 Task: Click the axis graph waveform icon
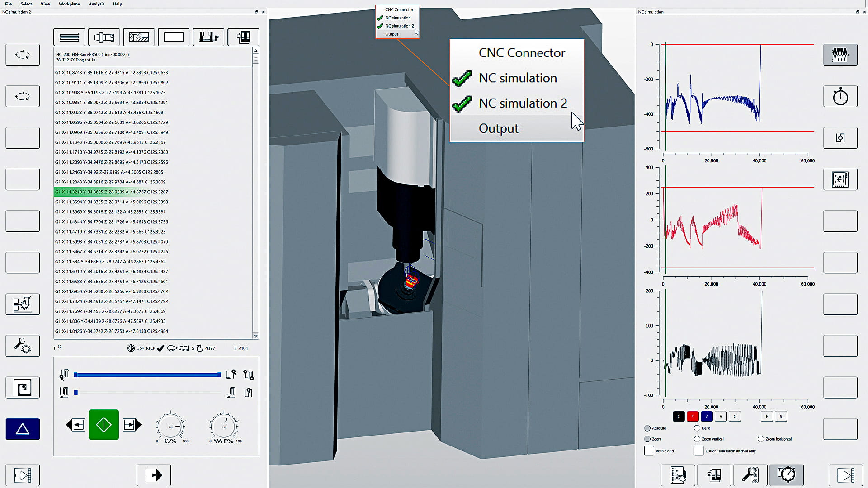(840, 55)
